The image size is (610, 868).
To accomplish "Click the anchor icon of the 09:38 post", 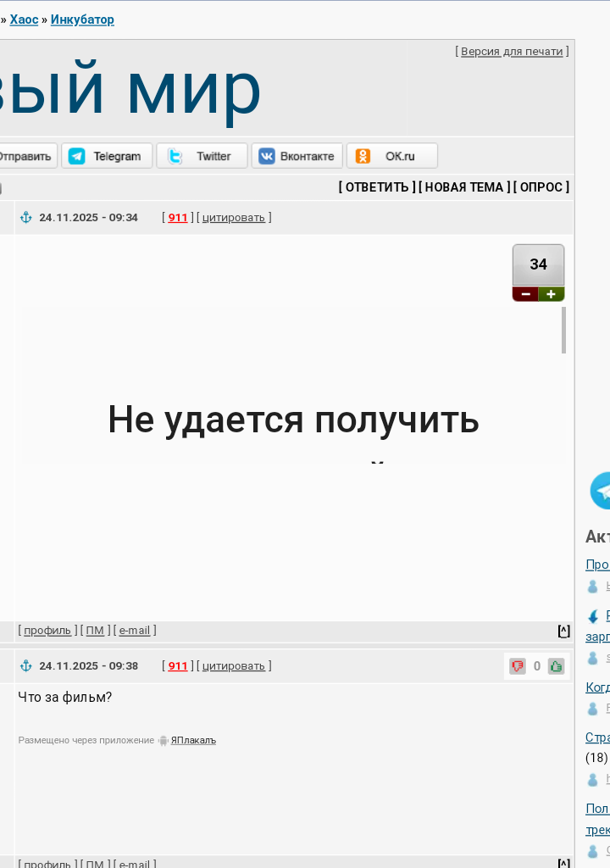I will coord(26,666).
